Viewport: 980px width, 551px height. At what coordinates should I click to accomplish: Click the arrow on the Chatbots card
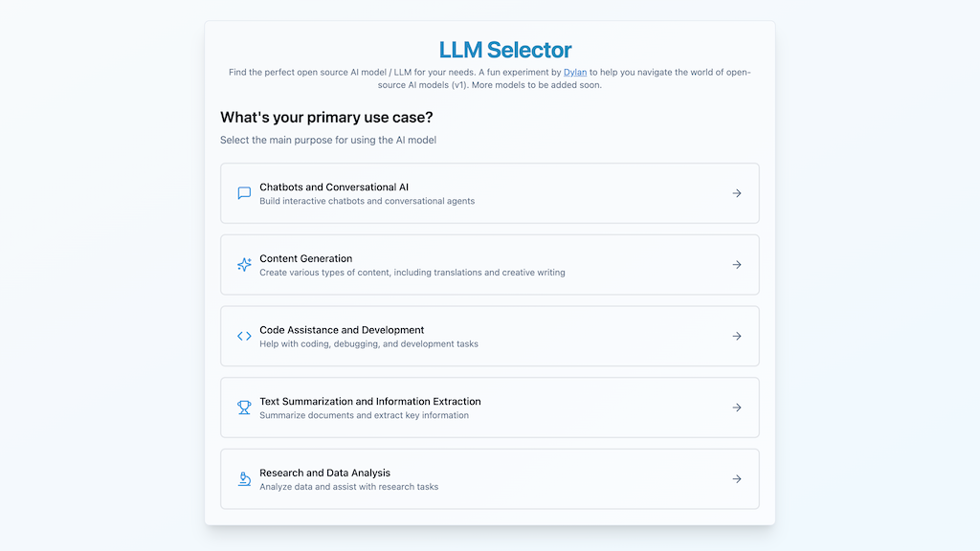point(736,193)
